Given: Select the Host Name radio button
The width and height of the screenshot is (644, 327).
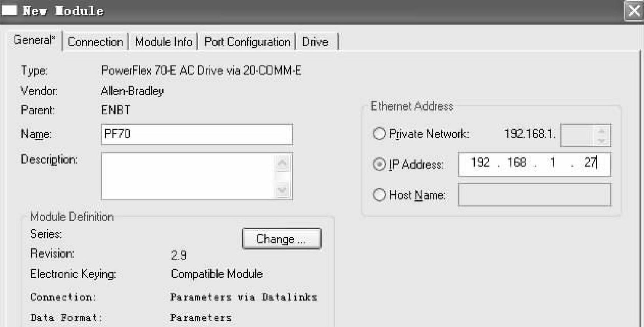Looking at the screenshot, I should coord(379,195).
